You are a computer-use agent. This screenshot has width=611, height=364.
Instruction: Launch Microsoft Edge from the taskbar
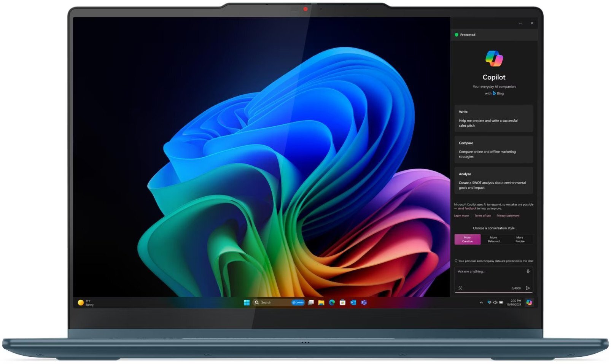[331, 302]
